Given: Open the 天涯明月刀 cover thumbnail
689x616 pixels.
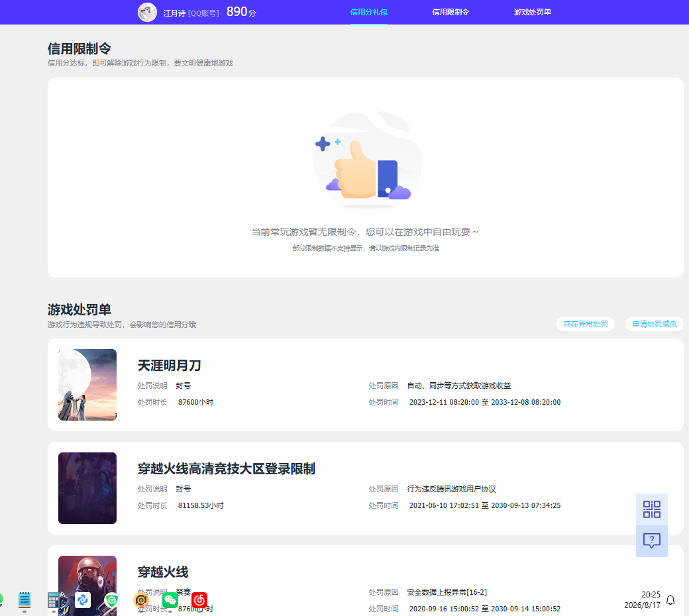Looking at the screenshot, I should (87, 385).
